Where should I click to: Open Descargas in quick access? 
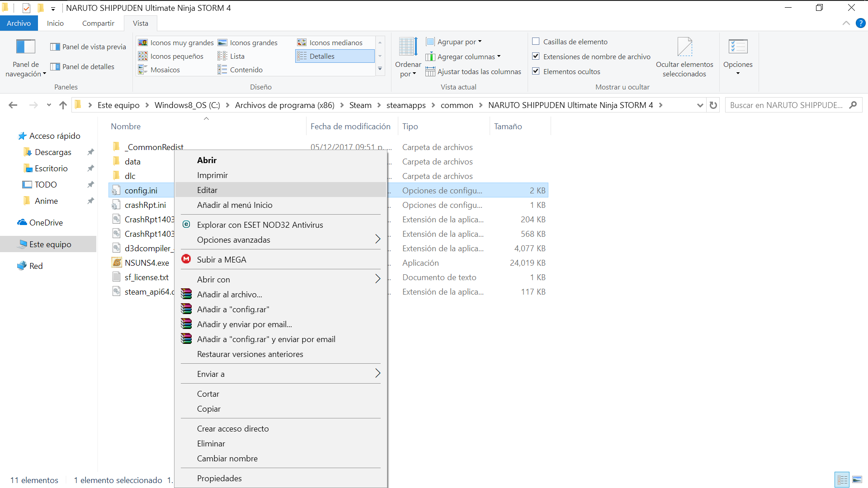(x=53, y=152)
